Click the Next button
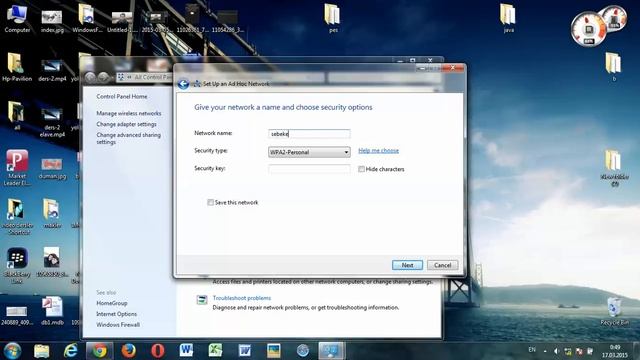The height and width of the screenshot is (360, 640). [407, 265]
